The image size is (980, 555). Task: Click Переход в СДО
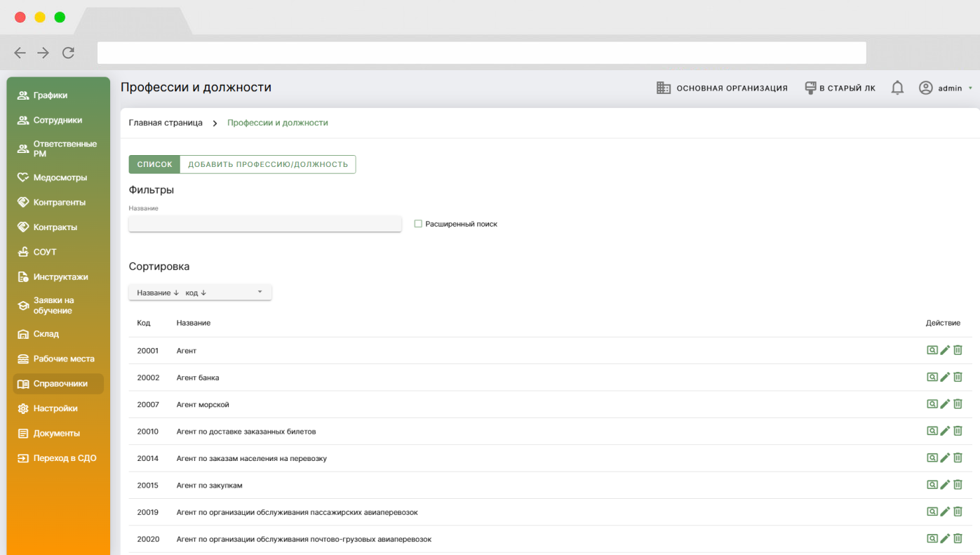pyautogui.click(x=58, y=458)
